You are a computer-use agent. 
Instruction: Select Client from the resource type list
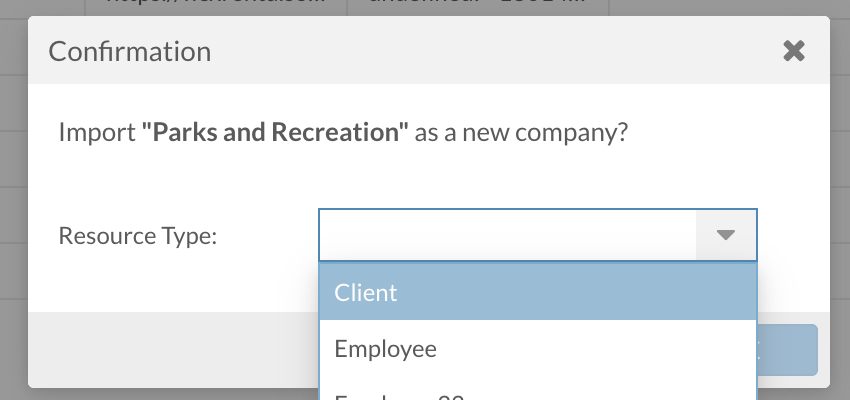point(537,293)
